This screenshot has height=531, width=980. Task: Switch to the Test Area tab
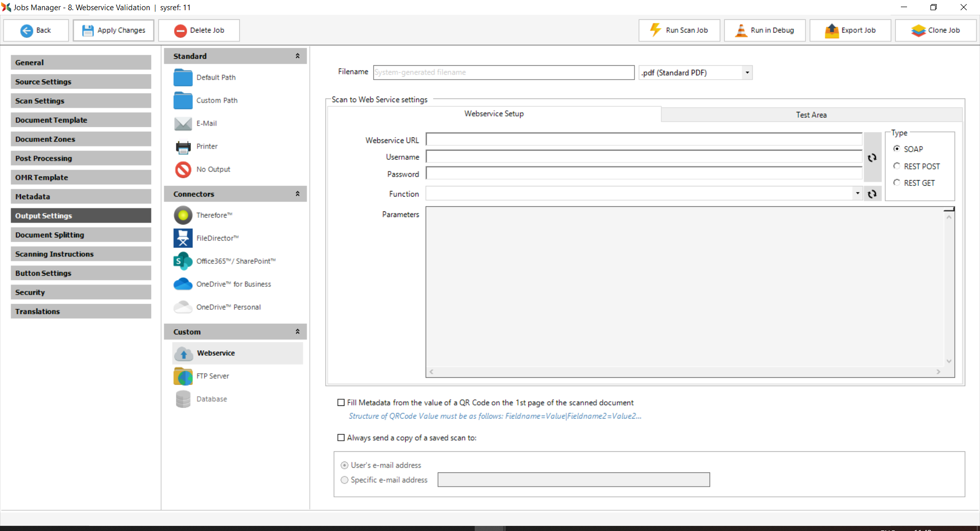811,115
